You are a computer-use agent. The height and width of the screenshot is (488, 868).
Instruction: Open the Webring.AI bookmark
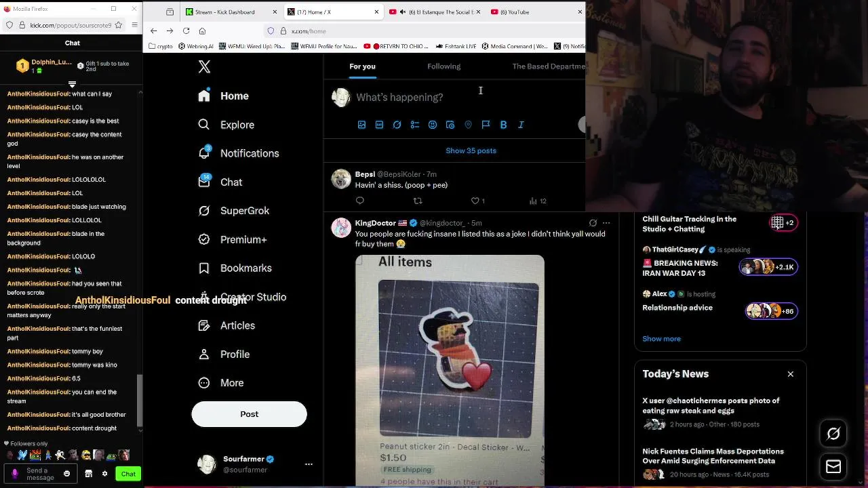point(196,46)
